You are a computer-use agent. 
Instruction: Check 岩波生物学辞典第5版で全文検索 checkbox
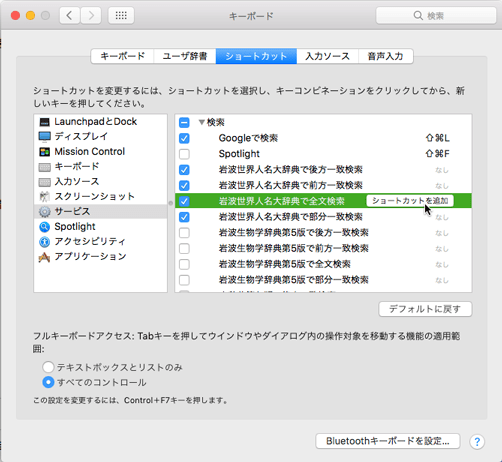(184, 264)
